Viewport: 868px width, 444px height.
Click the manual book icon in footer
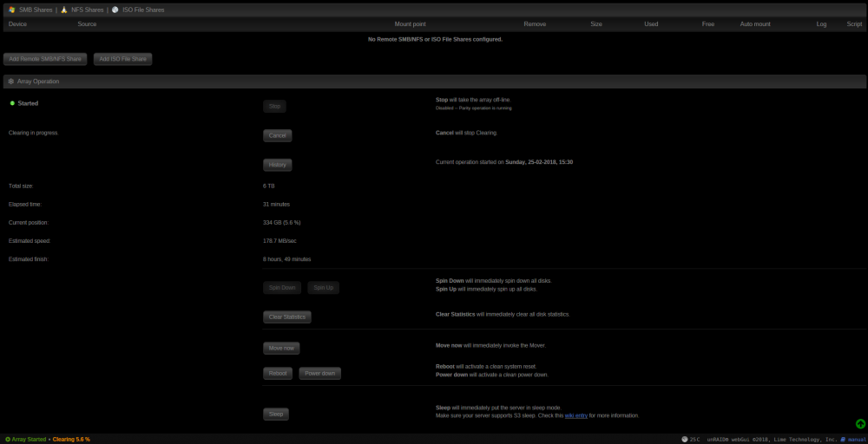[x=843, y=439]
